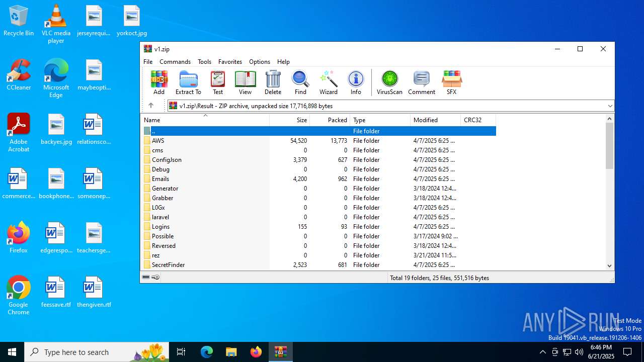
Task: Open the Windows Start menu
Action: pyautogui.click(x=12, y=352)
